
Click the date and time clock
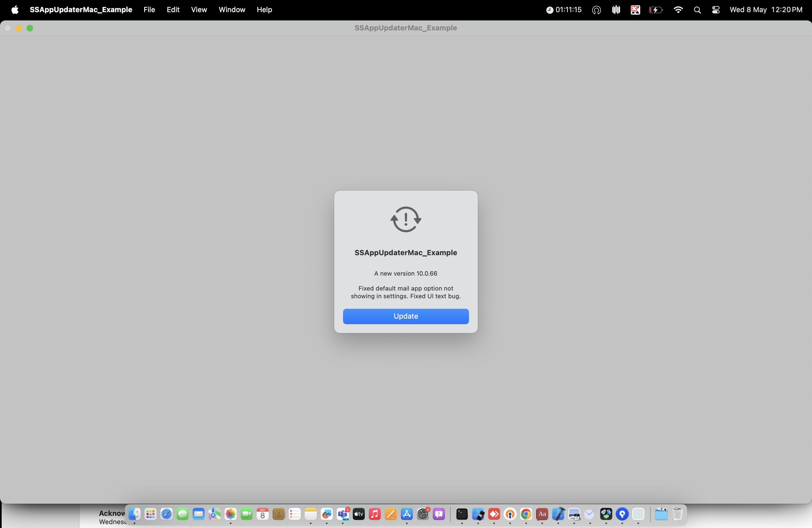click(x=766, y=10)
